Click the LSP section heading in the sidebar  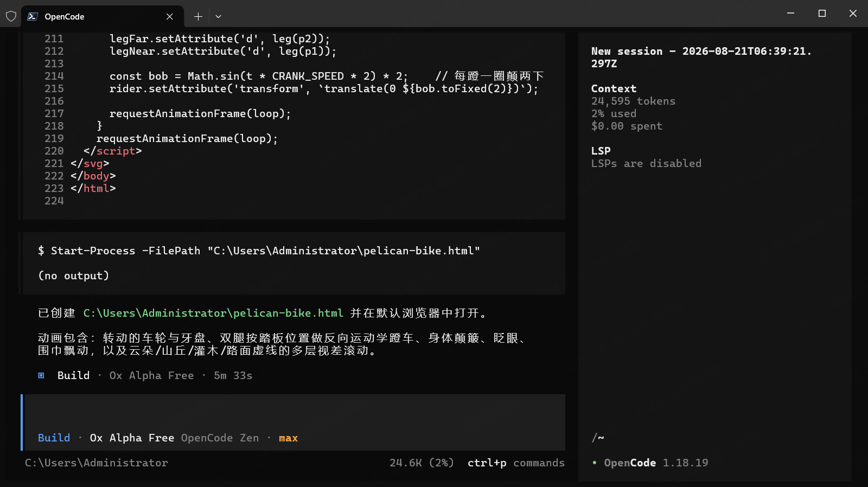point(601,151)
